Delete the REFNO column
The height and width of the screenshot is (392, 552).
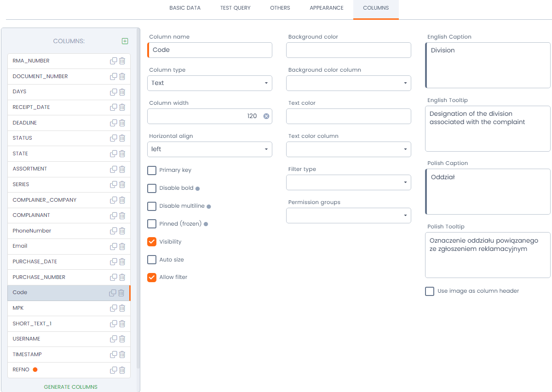122,370
